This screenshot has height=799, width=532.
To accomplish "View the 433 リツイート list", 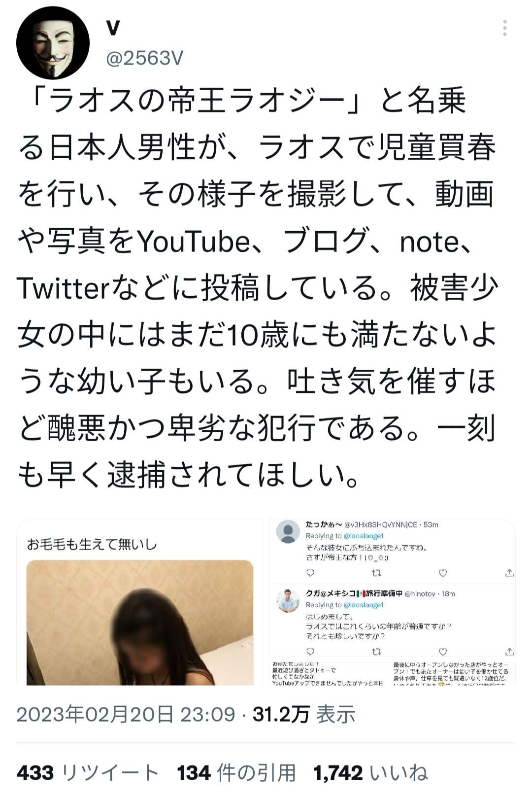I will (x=87, y=772).
